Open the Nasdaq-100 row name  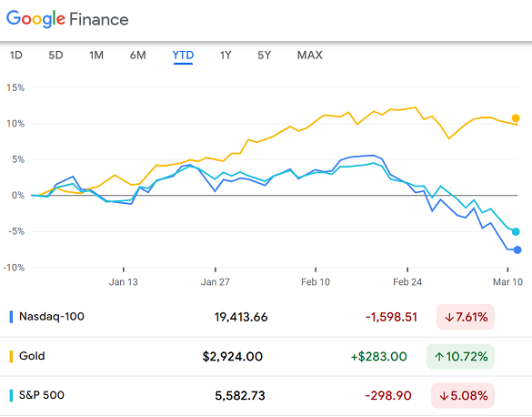pos(52,317)
